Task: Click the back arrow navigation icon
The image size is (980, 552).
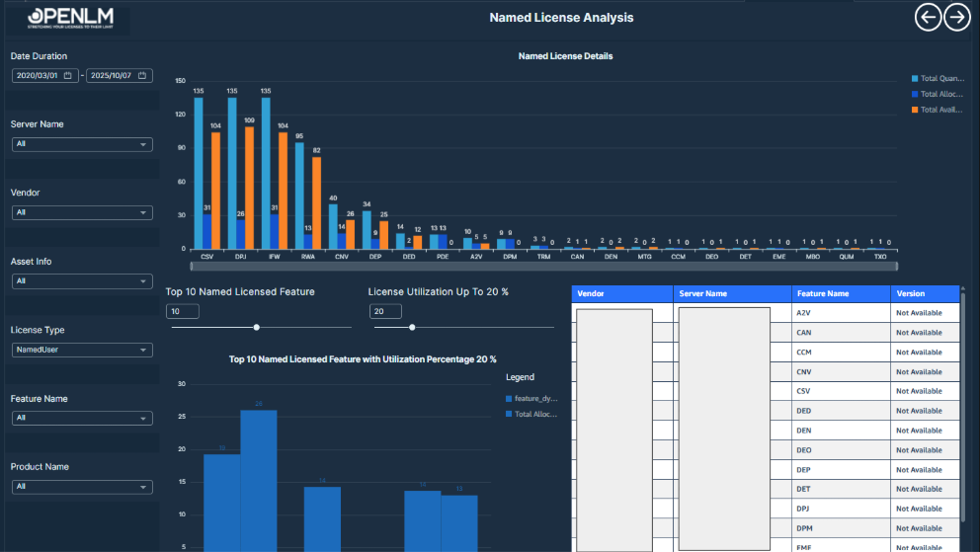Action: [x=928, y=18]
